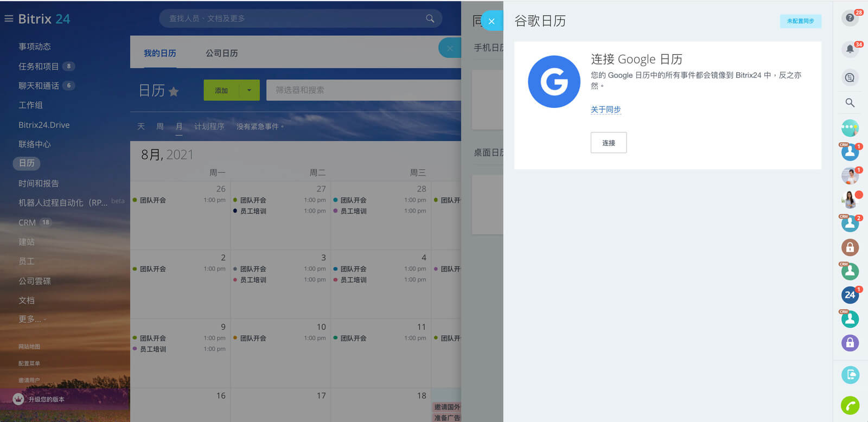The height and width of the screenshot is (422, 868).
Task: Open 联络中心 in left menu
Action: click(x=35, y=144)
